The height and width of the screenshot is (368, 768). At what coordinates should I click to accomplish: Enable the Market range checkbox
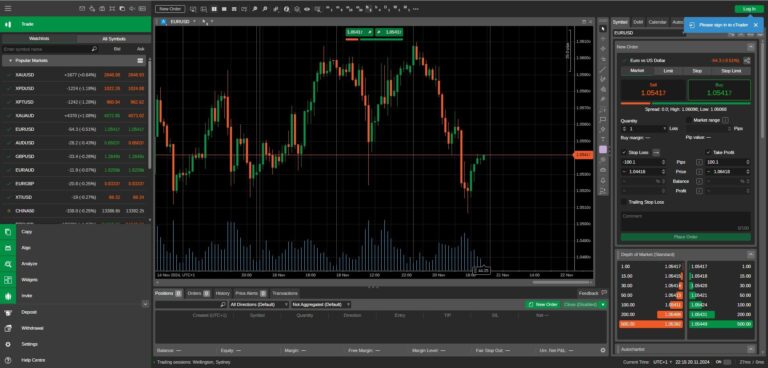[x=689, y=120]
